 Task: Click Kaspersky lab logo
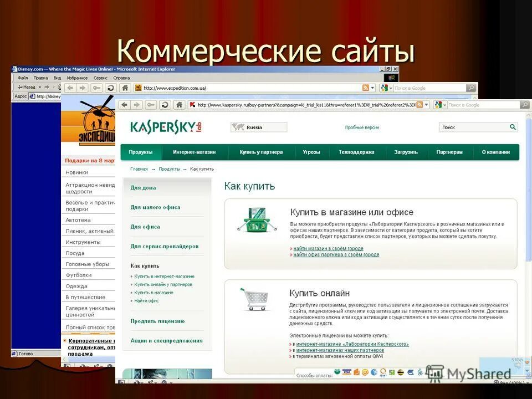point(166,127)
